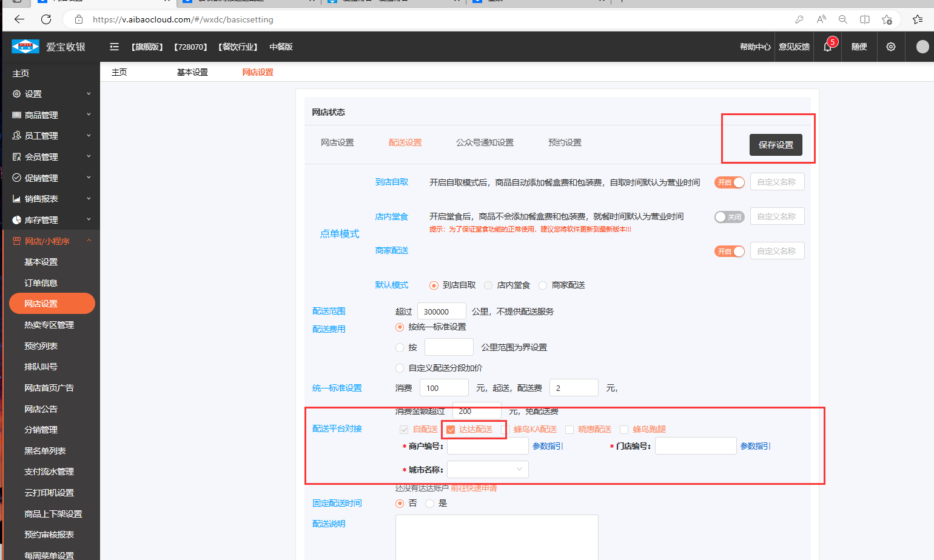Open the settings gear in top bar
Viewport: 934px width, 560px height.
click(x=890, y=47)
